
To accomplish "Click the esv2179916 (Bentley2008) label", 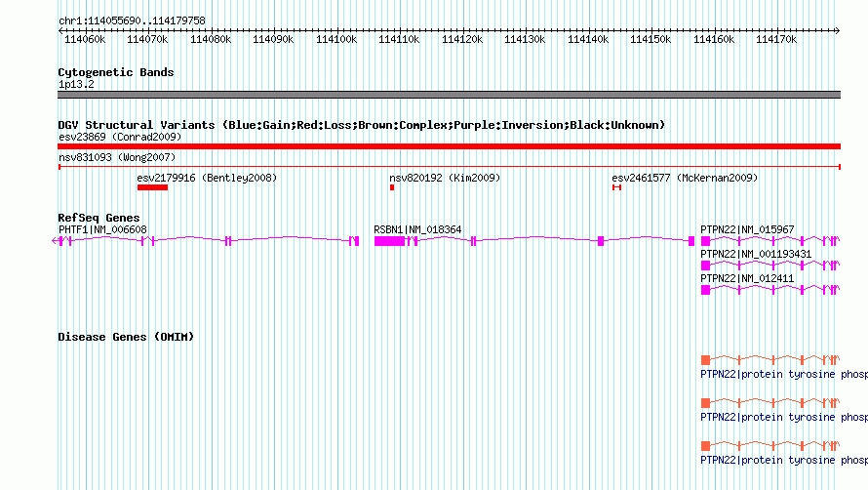I will tap(207, 178).
